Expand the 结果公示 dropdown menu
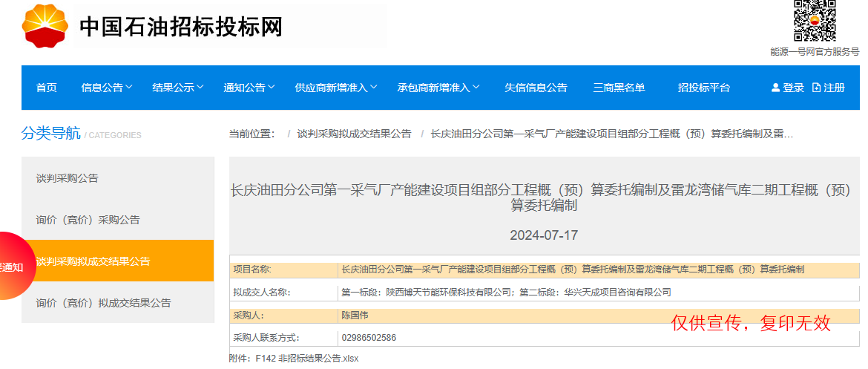 [177, 88]
